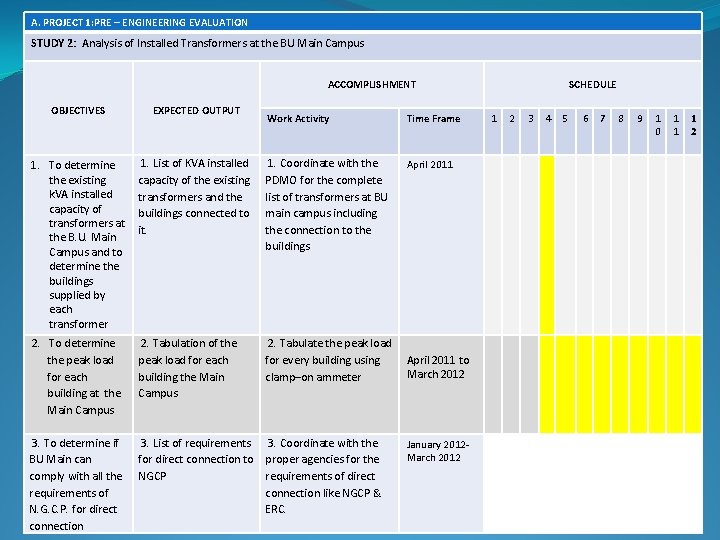Viewport: 720px width, 540px height.
Task: Select expected output 'List of requirements for direct connection'
Action: click(197, 484)
